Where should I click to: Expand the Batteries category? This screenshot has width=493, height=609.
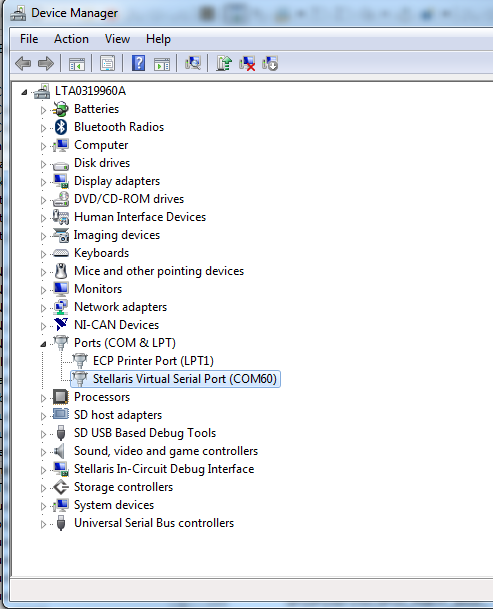tap(43, 110)
